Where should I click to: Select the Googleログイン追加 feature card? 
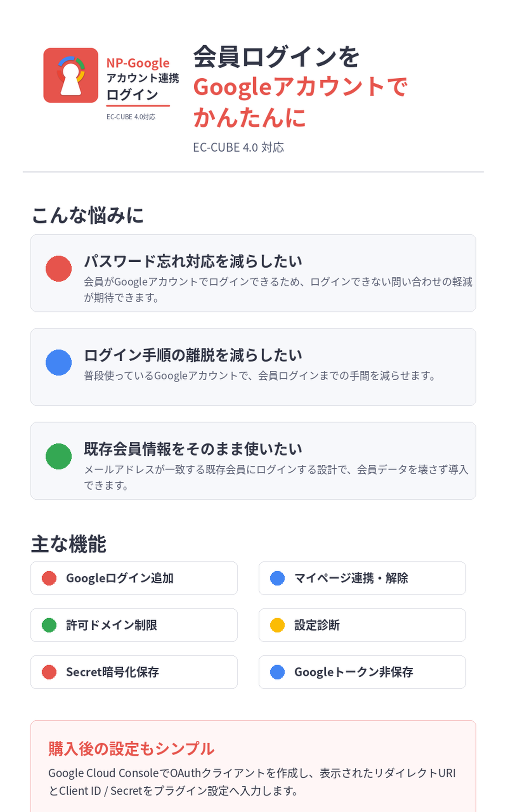pos(134,578)
